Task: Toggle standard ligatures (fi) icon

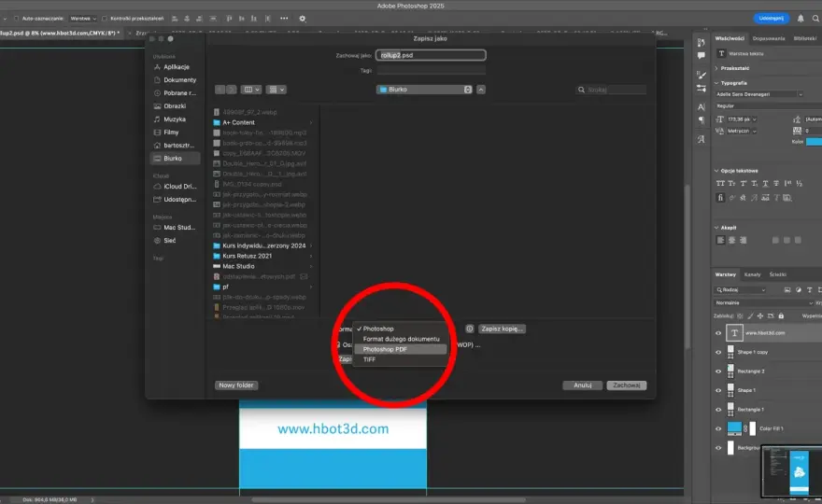Action: click(x=720, y=198)
